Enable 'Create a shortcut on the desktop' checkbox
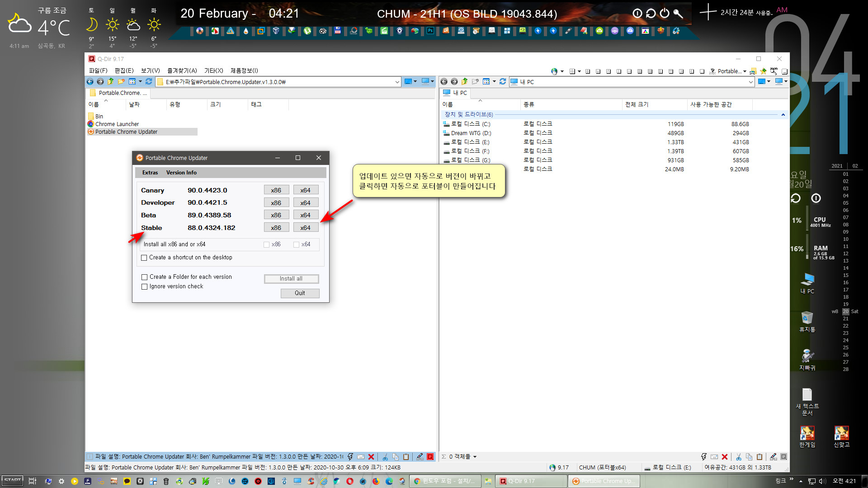Image resolution: width=868 pixels, height=488 pixels. pos(145,258)
